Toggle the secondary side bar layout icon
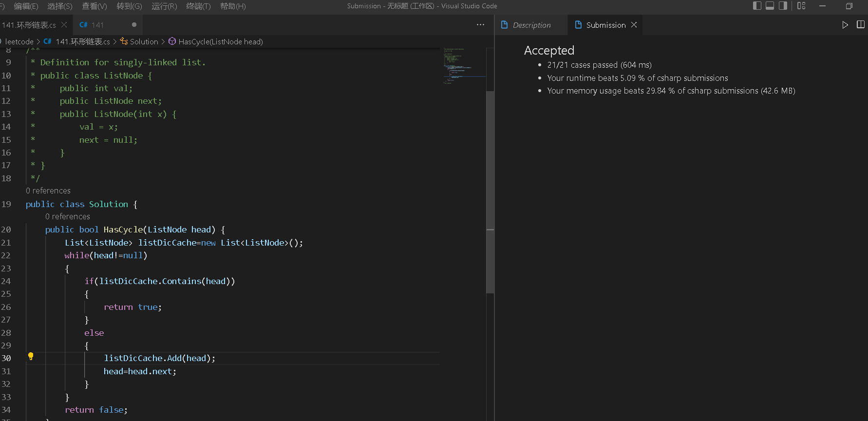The height and width of the screenshot is (421, 868). coord(783,6)
